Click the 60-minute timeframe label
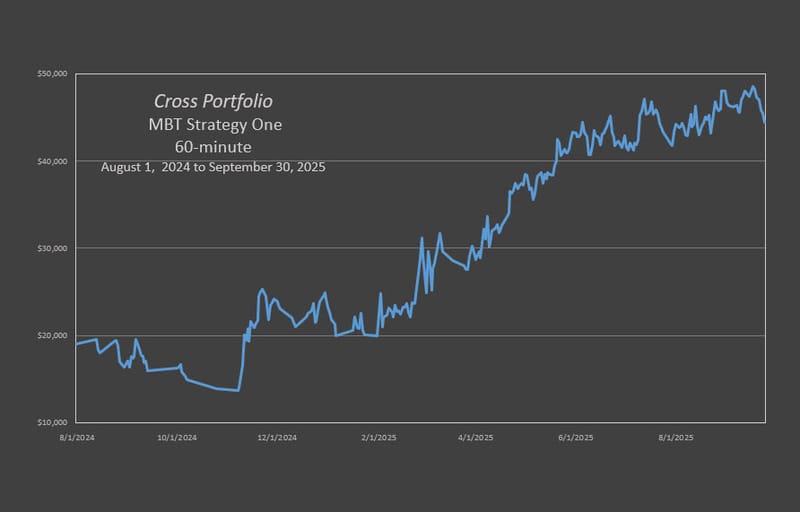Screen dimensions: 800x512 tap(213, 146)
